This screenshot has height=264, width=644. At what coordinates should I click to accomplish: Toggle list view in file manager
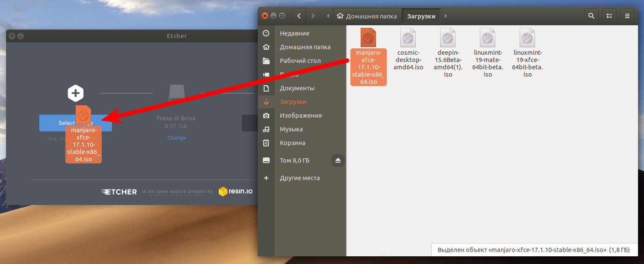coord(609,16)
